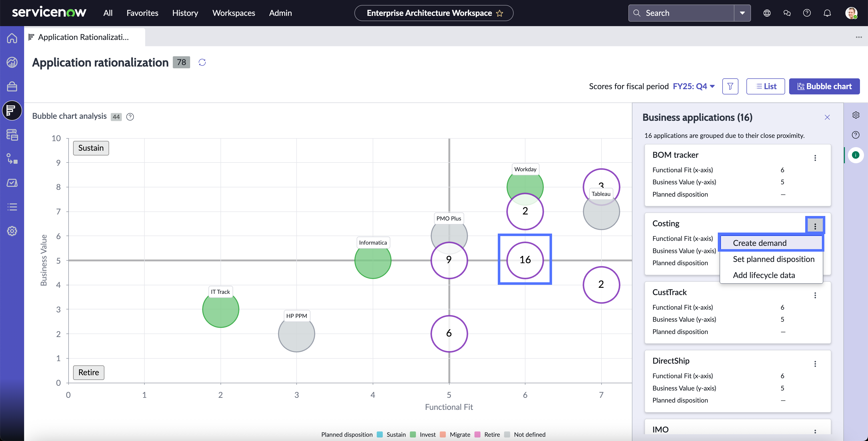Open the user profile avatar
The image size is (868, 441).
(x=851, y=13)
